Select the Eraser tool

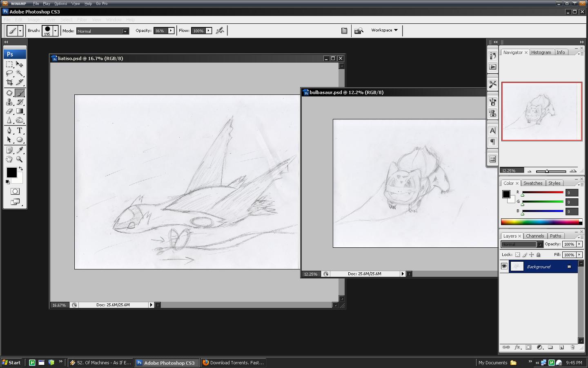point(9,111)
